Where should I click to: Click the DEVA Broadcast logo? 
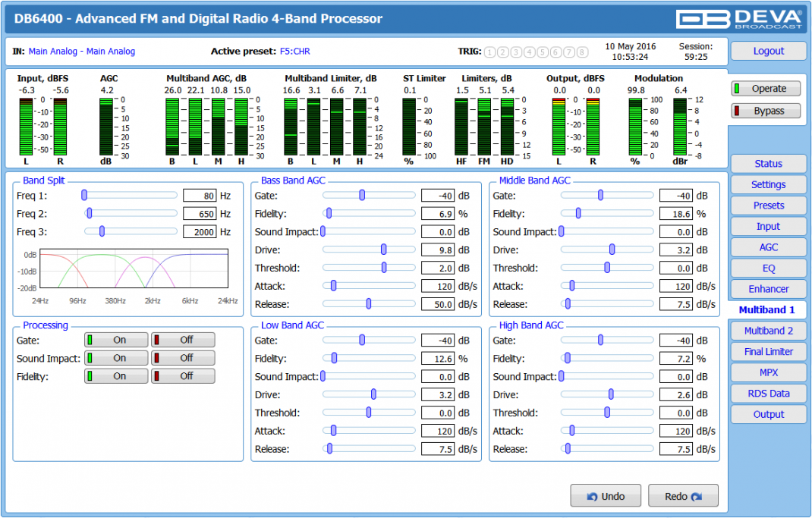click(740, 19)
